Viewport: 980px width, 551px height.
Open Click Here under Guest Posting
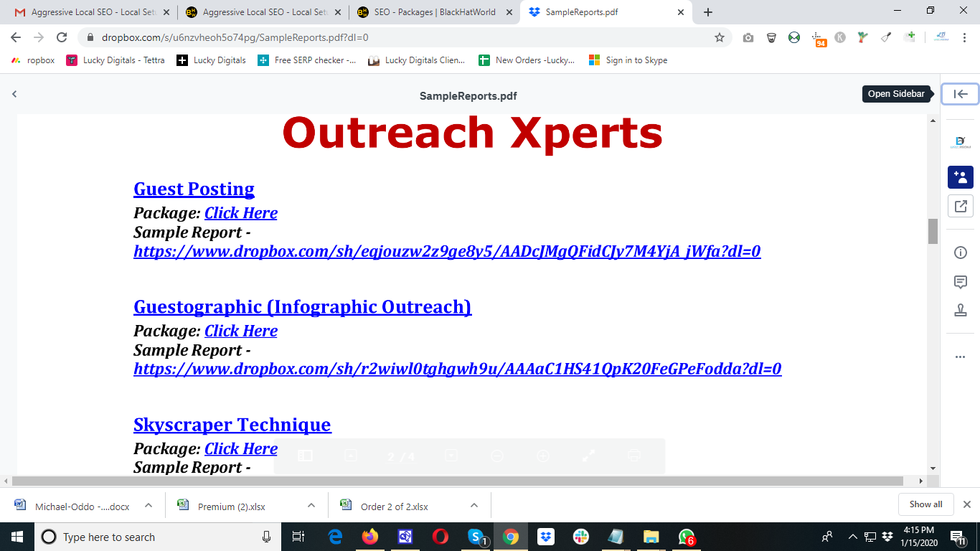pos(241,213)
